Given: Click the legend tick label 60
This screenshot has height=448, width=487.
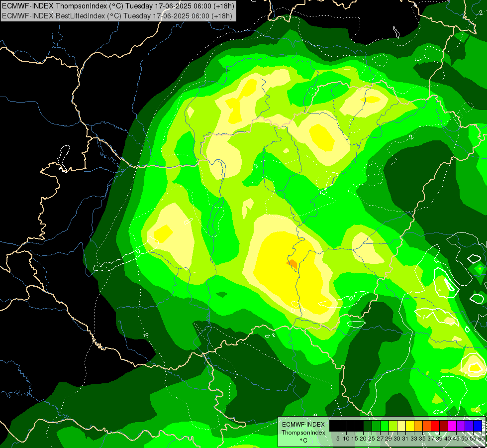Looking at the screenshot, I should [x=482, y=439].
